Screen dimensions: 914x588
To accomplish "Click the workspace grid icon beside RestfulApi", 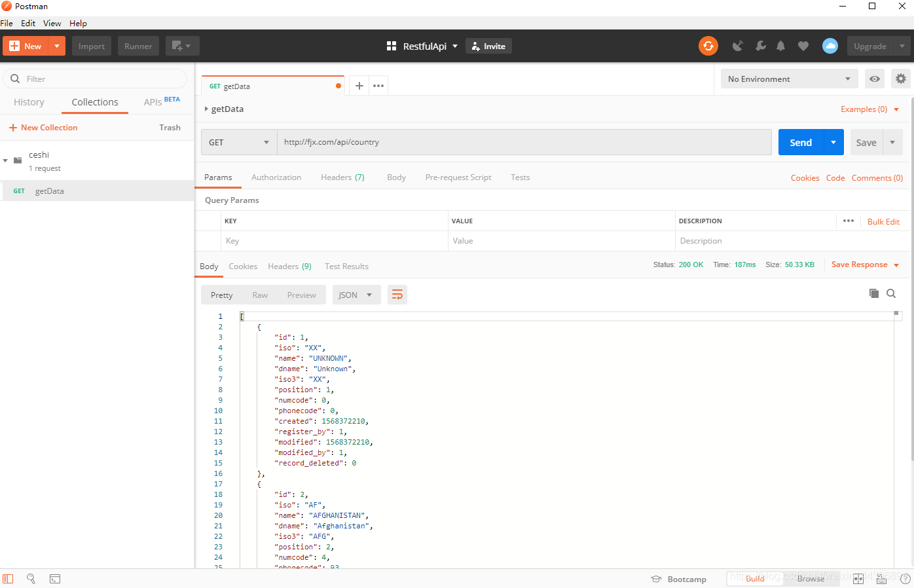I will pyautogui.click(x=392, y=46).
